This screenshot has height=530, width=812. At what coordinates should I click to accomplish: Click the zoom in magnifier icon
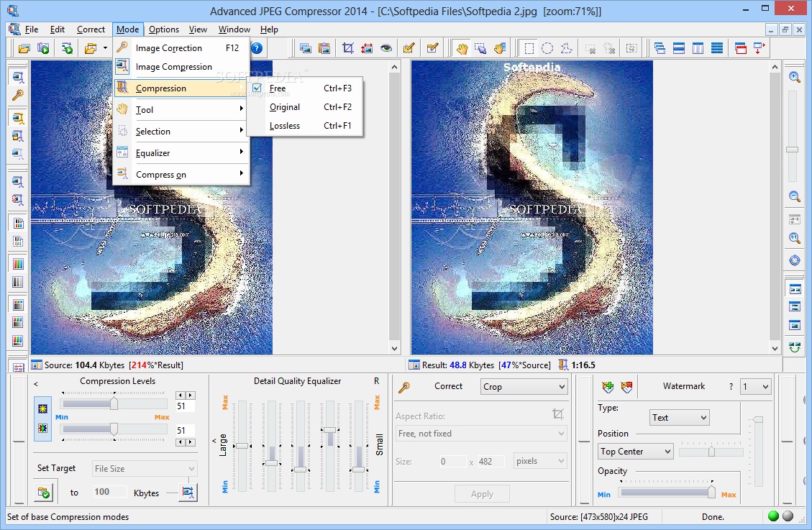click(x=795, y=77)
